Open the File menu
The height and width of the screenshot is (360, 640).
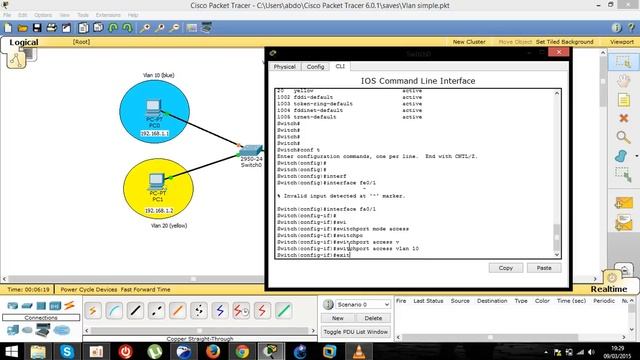(x=7, y=15)
